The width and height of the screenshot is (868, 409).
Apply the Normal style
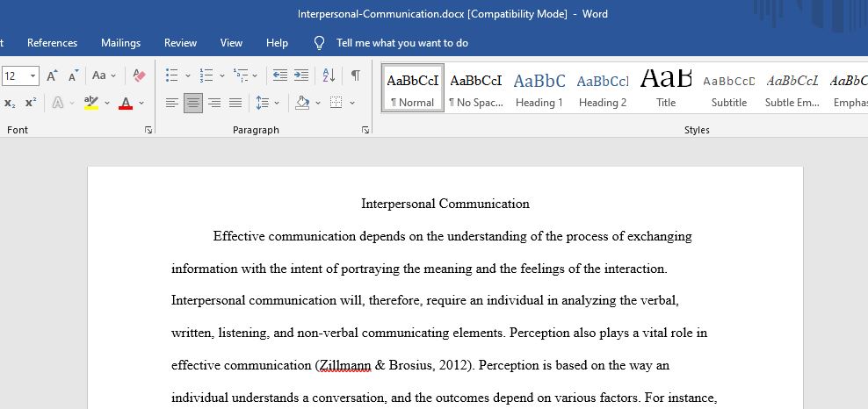[x=412, y=89]
